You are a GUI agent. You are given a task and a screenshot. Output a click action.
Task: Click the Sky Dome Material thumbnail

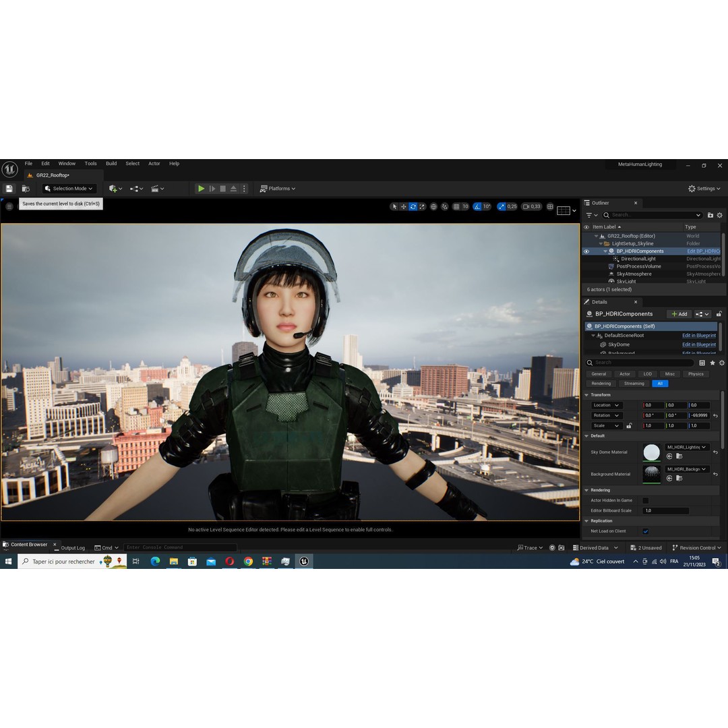coord(651,452)
